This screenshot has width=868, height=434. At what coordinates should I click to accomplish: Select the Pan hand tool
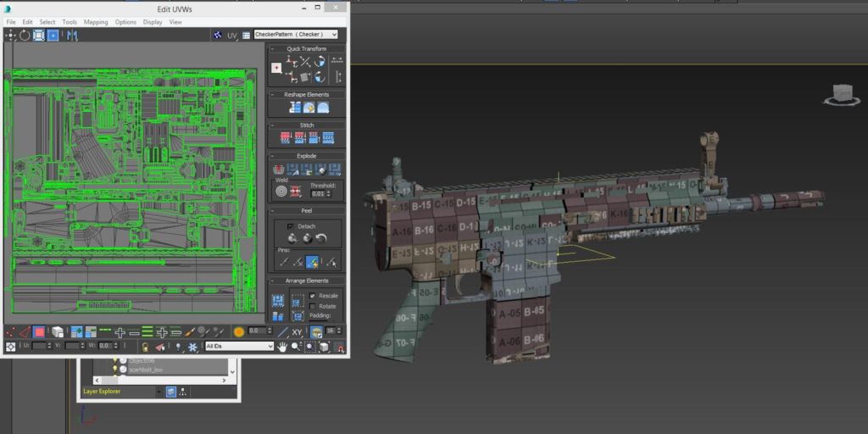coord(282,347)
